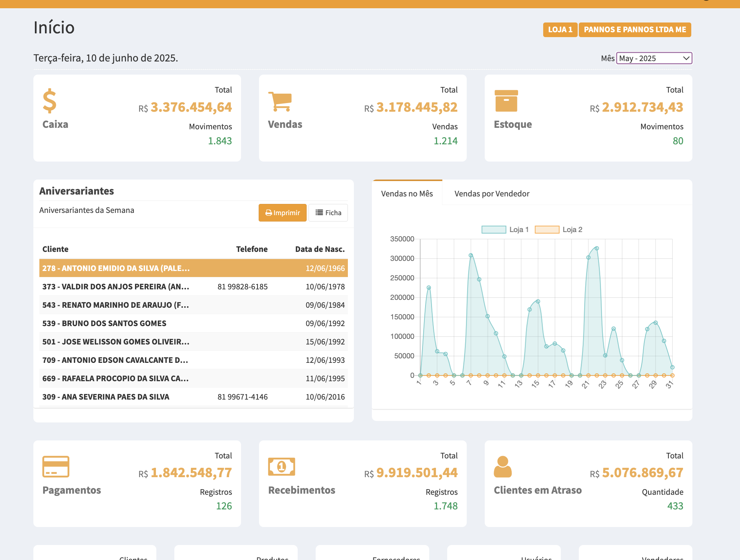
Task: Open the Mês dropdown showing May - 2025
Action: coord(654,58)
